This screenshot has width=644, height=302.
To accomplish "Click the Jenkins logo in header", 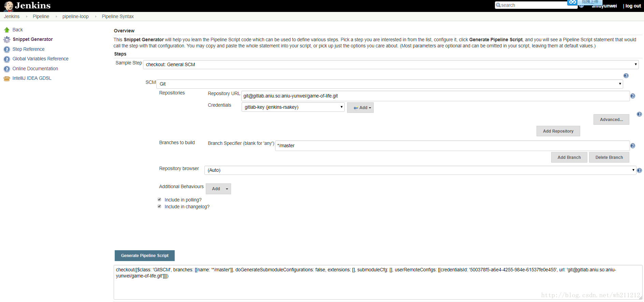I will (27, 6).
